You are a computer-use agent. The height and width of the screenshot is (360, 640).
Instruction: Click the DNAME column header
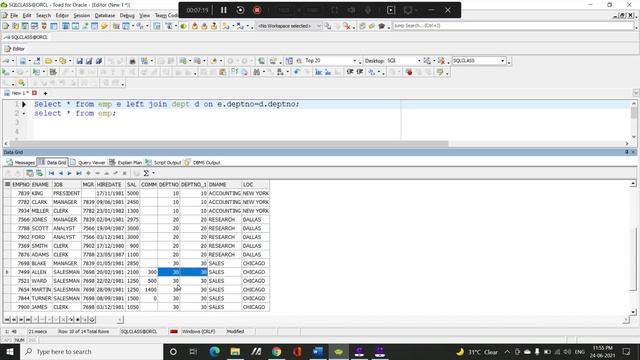click(x=224, y=184)
